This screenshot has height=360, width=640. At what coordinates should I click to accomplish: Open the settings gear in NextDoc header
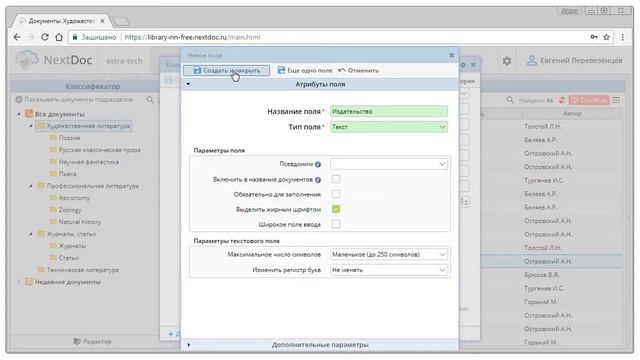click(507, 61)
